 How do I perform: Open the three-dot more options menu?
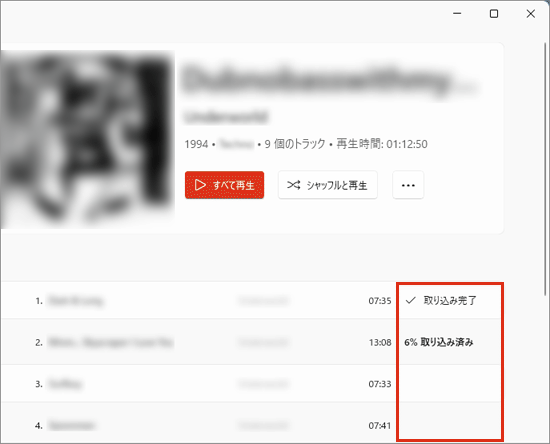[408, 185]
